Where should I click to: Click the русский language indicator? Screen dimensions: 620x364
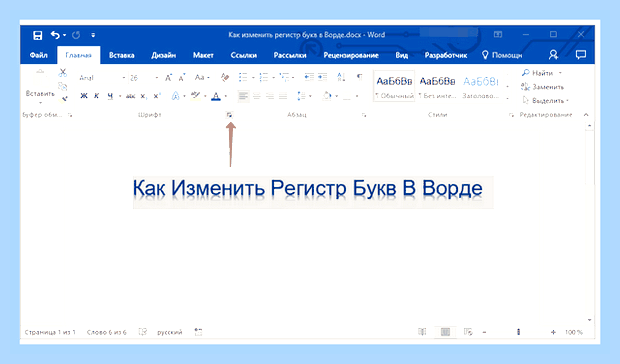pos(170,332)
